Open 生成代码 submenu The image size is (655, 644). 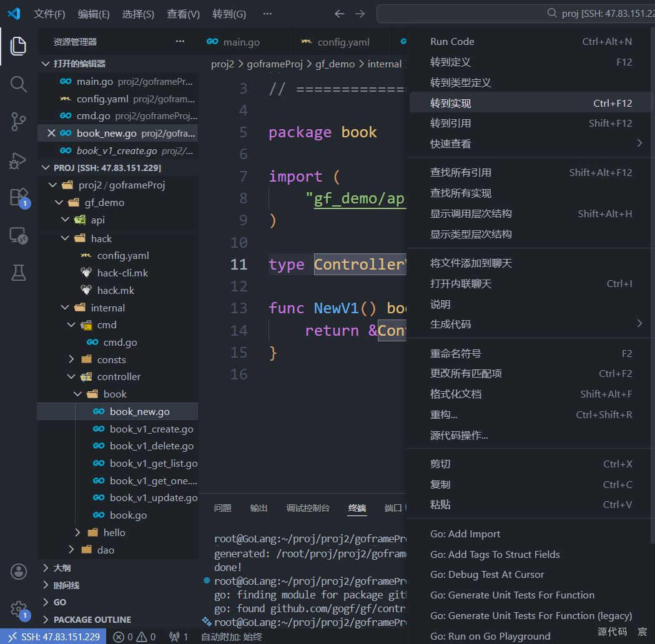531,324
